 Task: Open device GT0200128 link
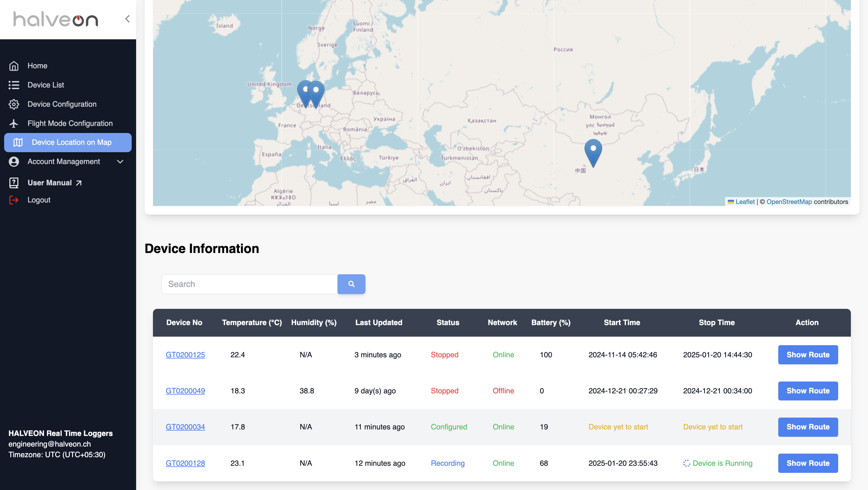(185, 463)
